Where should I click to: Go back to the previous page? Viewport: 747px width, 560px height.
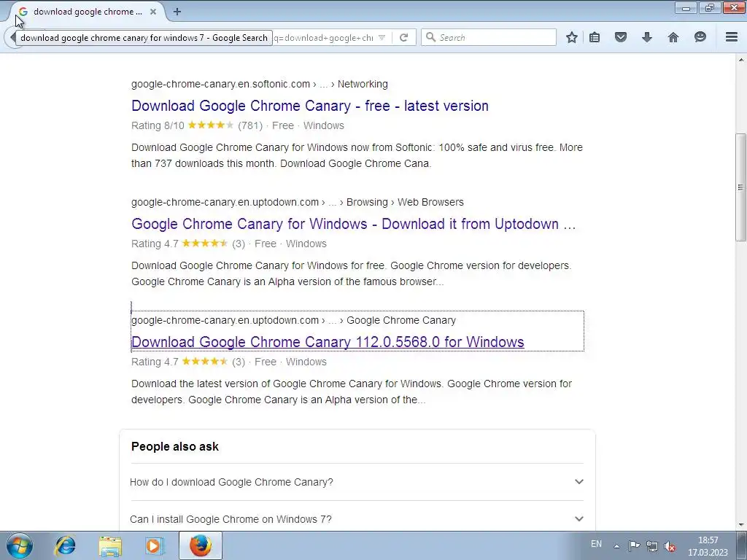[x=12, y=37]
